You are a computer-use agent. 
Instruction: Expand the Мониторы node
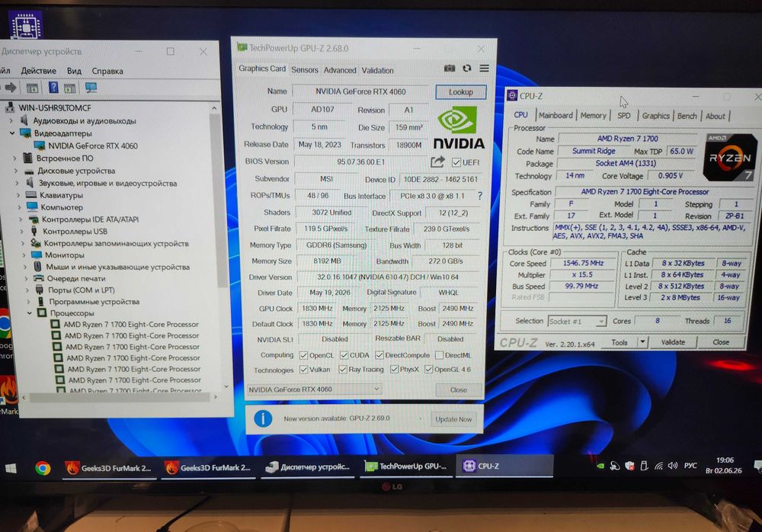(x=24, y=255)
